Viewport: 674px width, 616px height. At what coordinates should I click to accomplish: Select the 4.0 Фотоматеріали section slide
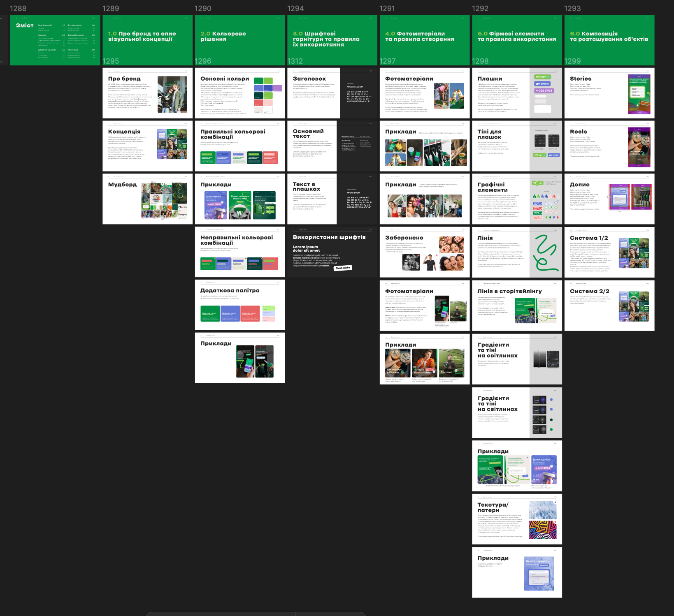[x=424, y=40]
